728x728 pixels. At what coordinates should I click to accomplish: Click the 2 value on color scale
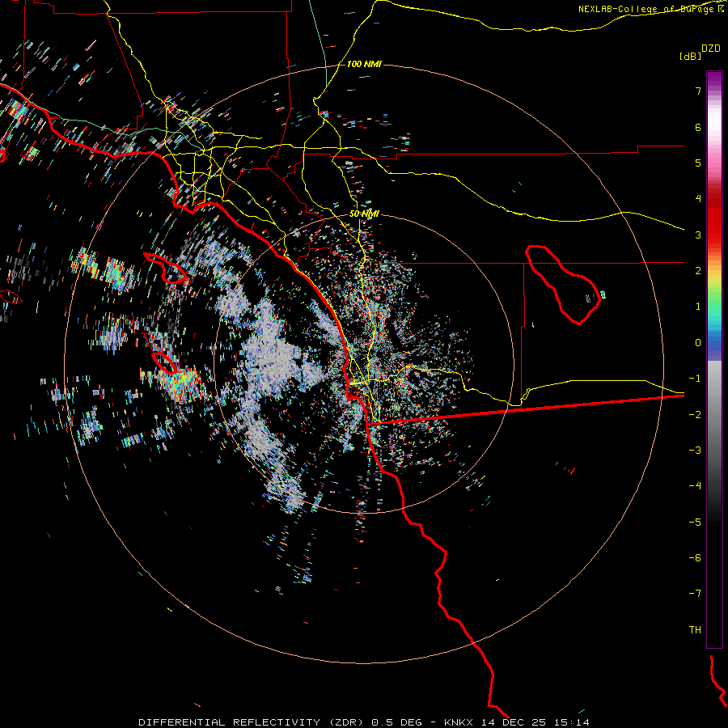tap(698, 271)
